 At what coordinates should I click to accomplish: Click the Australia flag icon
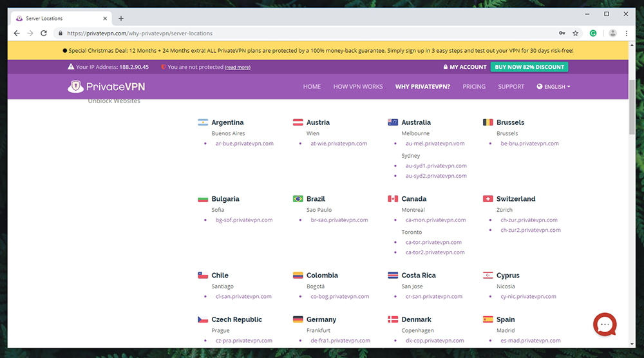(393, 122)
